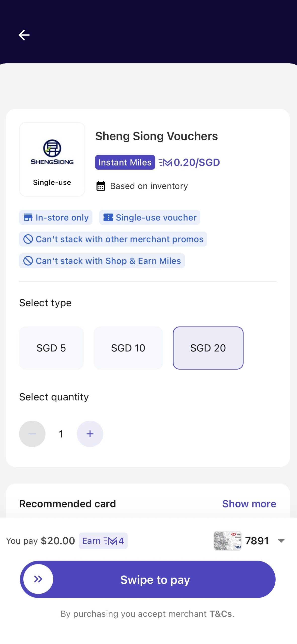Select the SGD 10 voucher type
This screenshot has width=297, height=644.
[x=128, y=348]
